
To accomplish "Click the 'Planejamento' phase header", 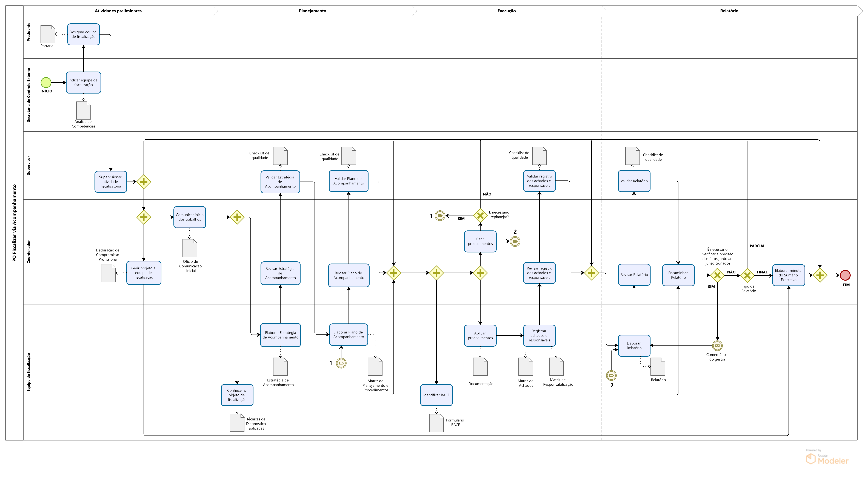I will (x=312, y=11).
